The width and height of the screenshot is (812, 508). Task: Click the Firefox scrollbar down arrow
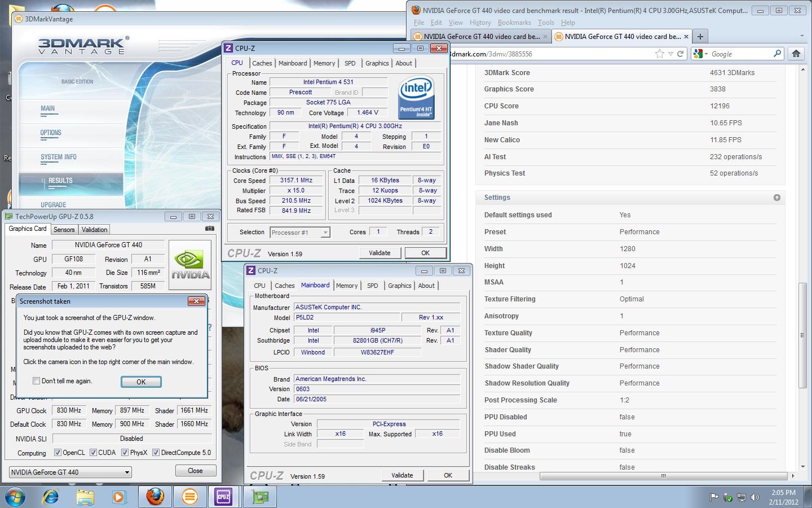click(803, 467)
